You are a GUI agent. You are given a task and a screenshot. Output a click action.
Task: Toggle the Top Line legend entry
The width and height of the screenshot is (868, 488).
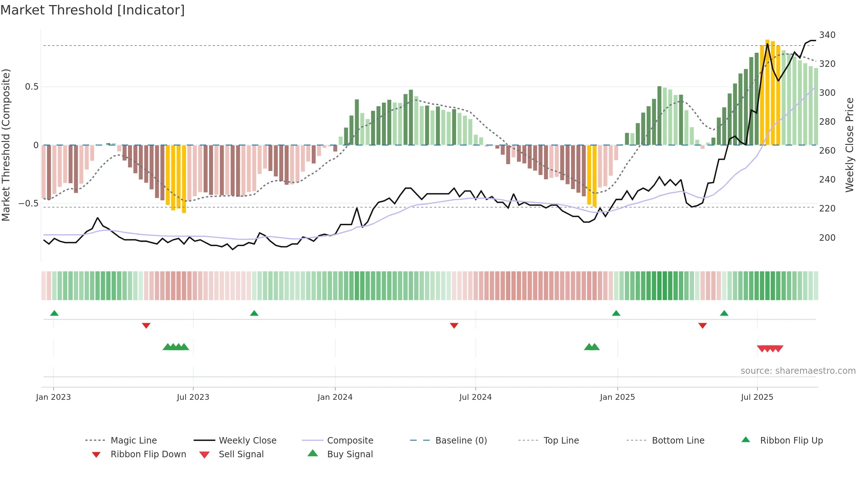pyautogui.click(x=549, y=440)
